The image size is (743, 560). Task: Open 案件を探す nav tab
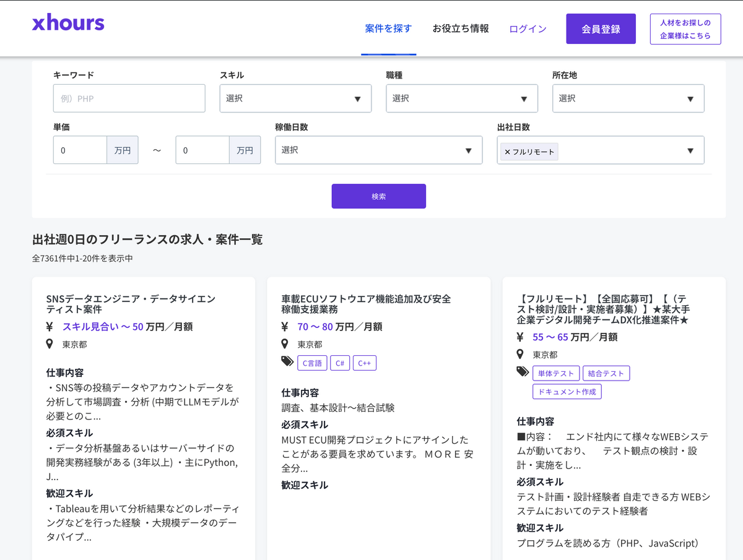tap(388, 28)
